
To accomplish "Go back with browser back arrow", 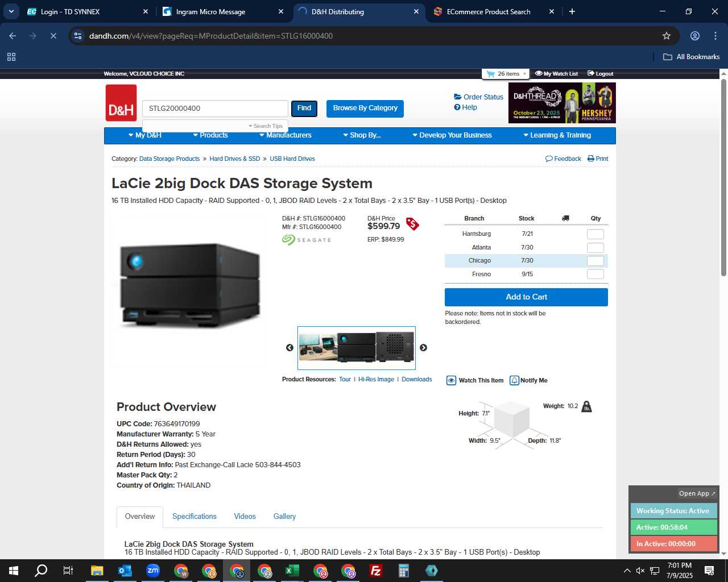I will point(13,36).
